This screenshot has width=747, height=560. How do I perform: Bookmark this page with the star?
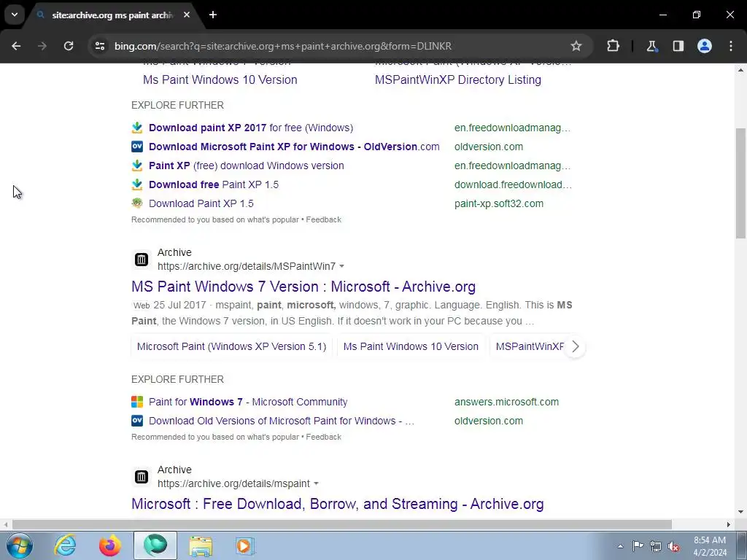(x=576, y=46)
